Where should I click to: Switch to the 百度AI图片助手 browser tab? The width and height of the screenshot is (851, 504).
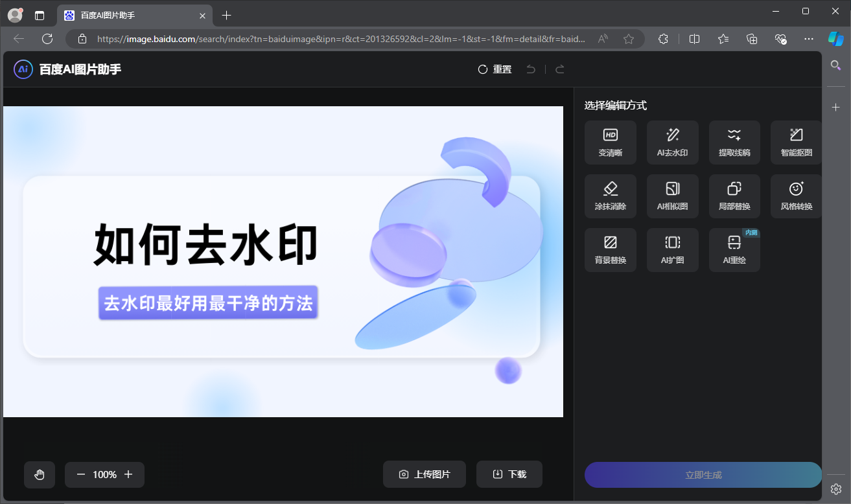coord(130,15)
